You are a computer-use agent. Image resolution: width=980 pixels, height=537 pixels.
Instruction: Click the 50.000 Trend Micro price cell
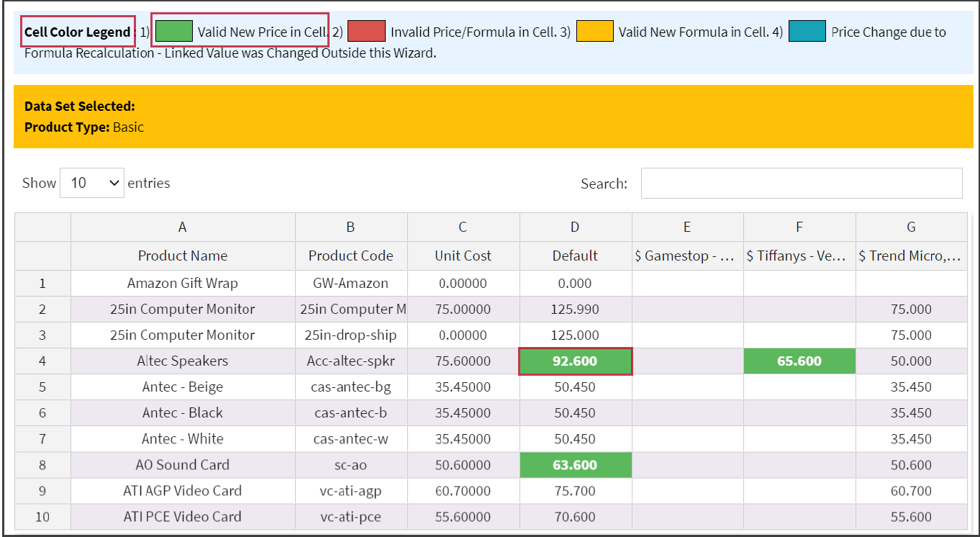pos(912,361)
